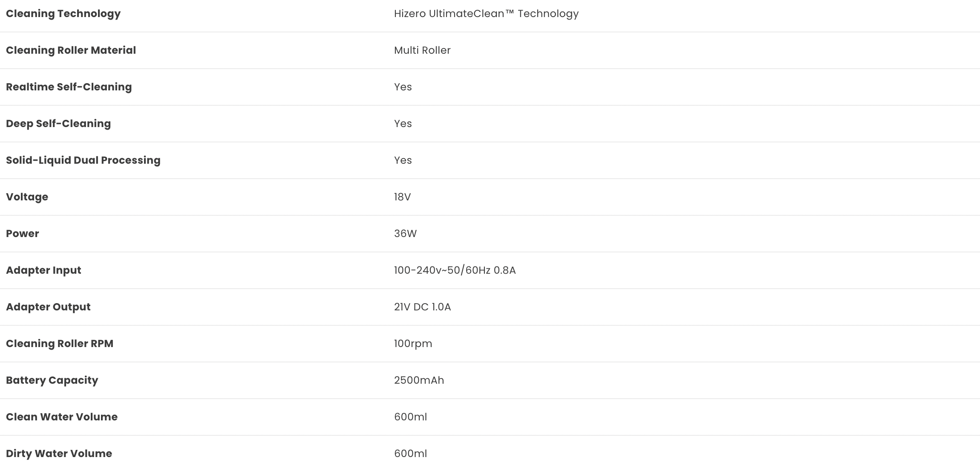
Task: Click the 18V voltage value
Action: pyautogui.click(x=402, y=197)
